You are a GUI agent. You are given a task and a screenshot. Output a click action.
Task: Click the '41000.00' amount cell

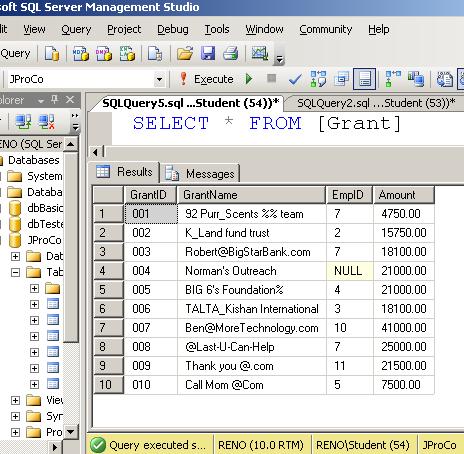coord(404,328)
